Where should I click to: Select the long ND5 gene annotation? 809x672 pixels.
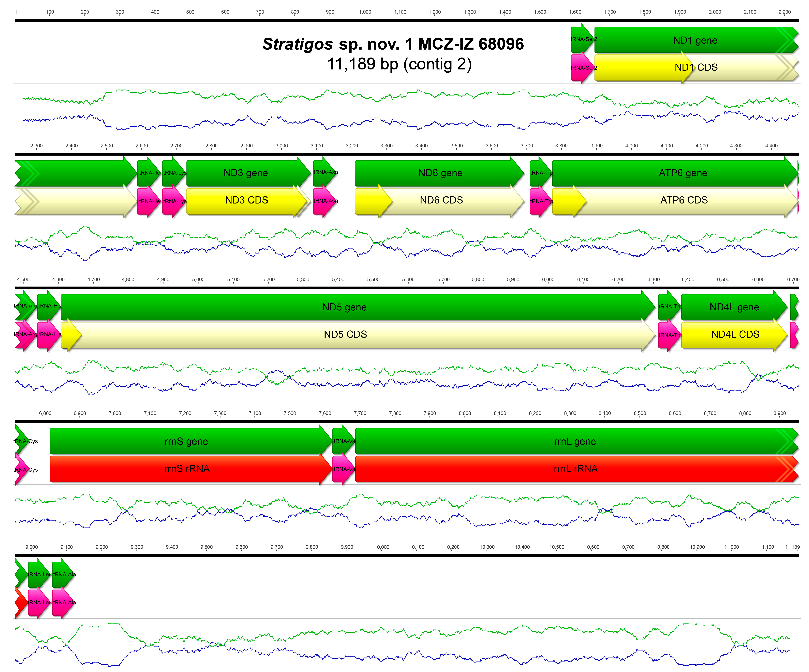(344, 307)
